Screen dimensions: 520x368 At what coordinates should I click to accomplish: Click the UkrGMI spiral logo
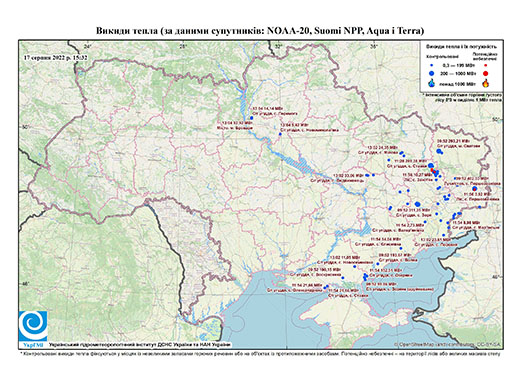[33, 326]
